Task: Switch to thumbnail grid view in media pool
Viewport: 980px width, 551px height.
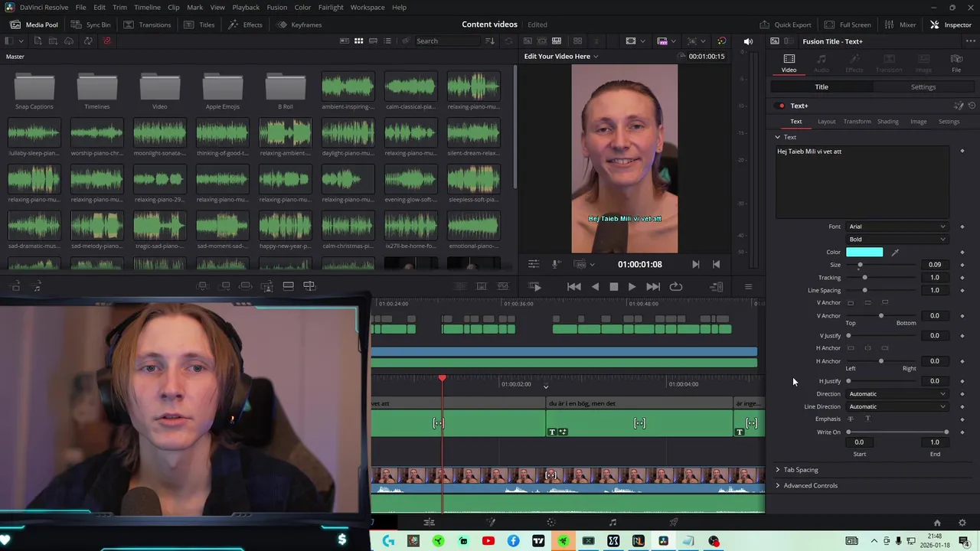Action: pos(358,41)
